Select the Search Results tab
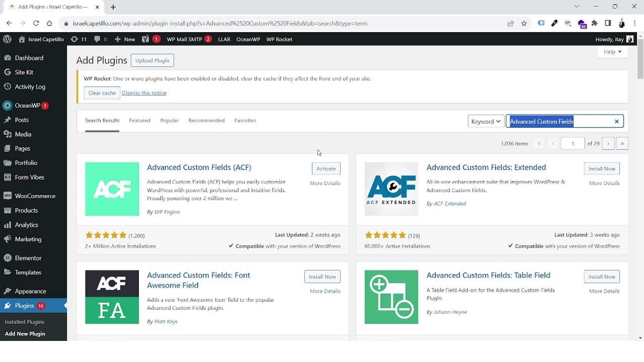Viewport: 644px width, 362px height. [102, 121]
